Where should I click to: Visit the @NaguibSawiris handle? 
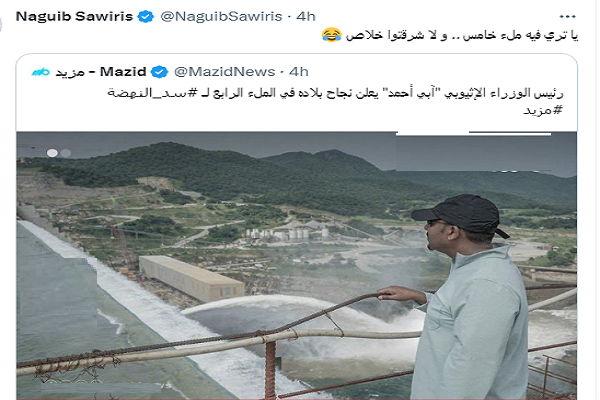(x=221, y=16)
